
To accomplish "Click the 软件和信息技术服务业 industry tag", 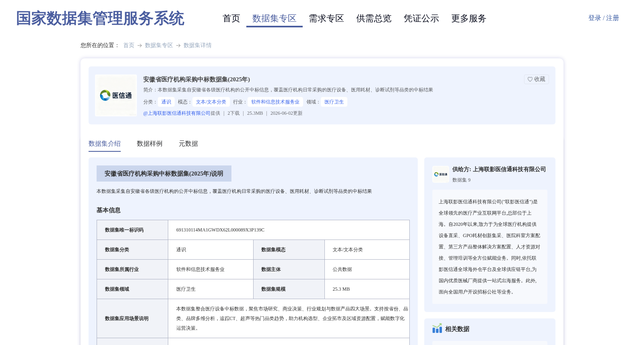I will coord(275,102).
